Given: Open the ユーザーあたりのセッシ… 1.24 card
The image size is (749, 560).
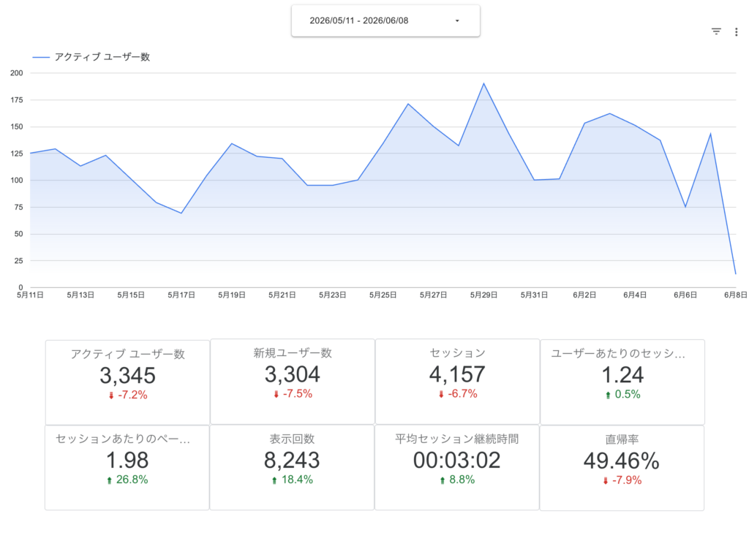Looking at the screenshot, I should (x=622, y=382).
